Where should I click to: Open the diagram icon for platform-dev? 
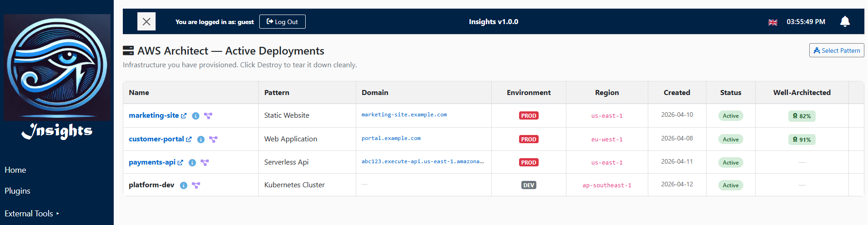pos(196,185)
